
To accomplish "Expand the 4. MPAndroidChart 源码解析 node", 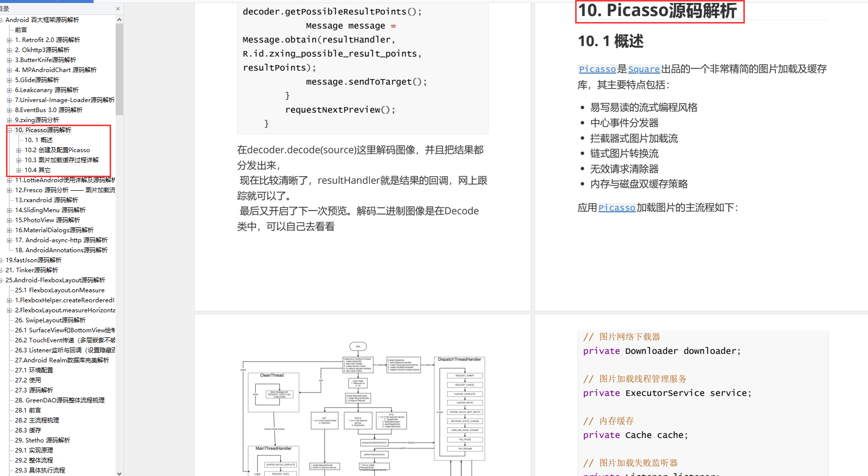I will point(9,70).
